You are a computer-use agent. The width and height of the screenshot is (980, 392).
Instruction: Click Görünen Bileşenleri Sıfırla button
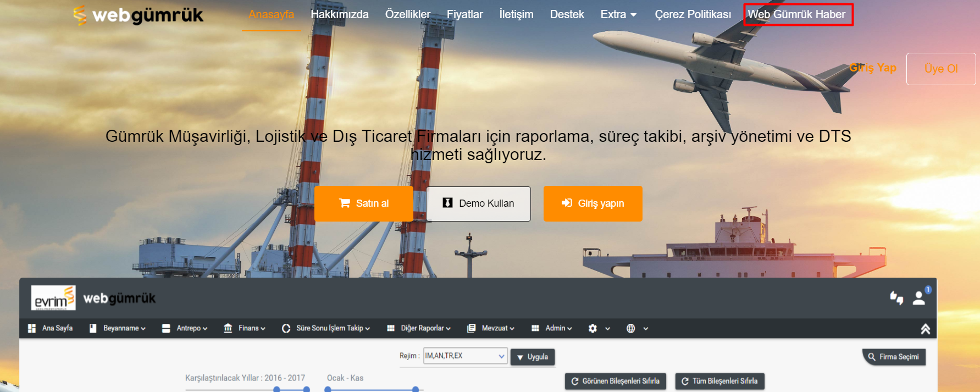[616, 381]
